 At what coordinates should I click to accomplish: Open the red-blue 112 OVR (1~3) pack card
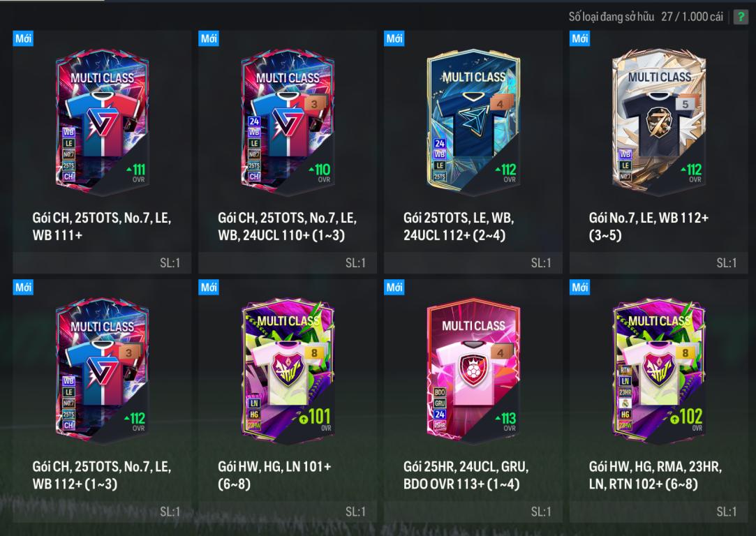(102, 371)
